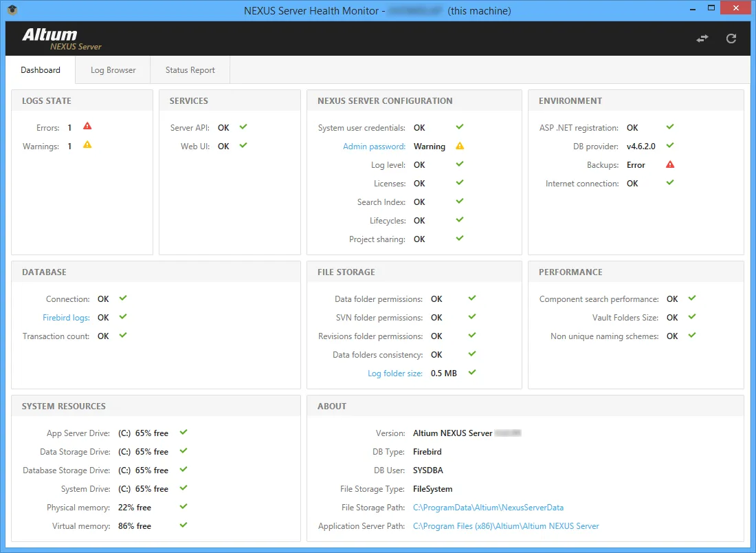This screenshot has height=553, width=756.
Task: Click the check icon for Log folder size
Action: tap(472, 373)
